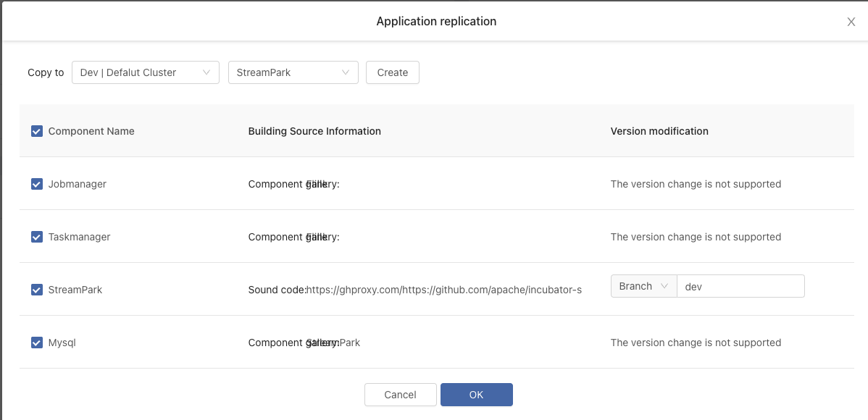Click the Mysql component name

(x=62, y=343)
